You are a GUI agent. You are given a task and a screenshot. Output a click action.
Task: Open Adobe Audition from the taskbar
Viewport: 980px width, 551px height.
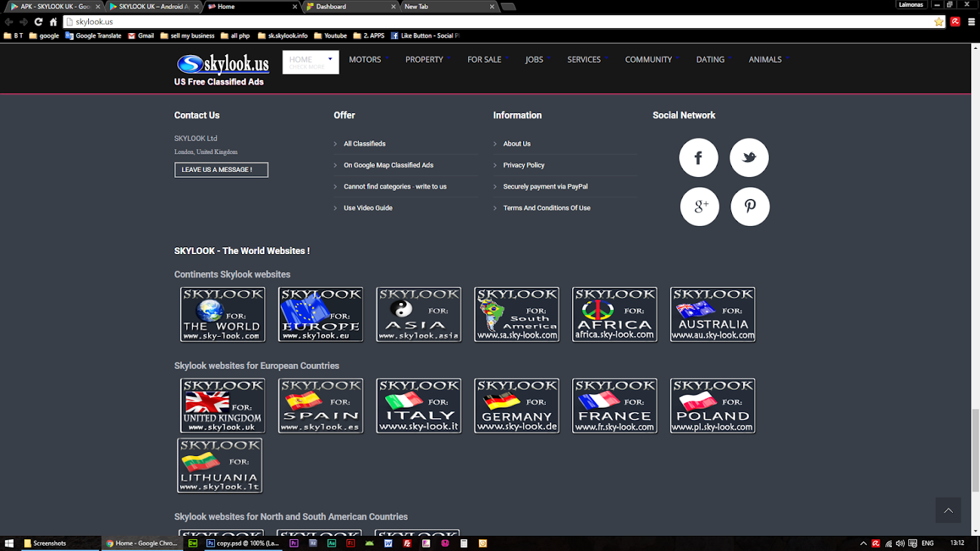331,543
